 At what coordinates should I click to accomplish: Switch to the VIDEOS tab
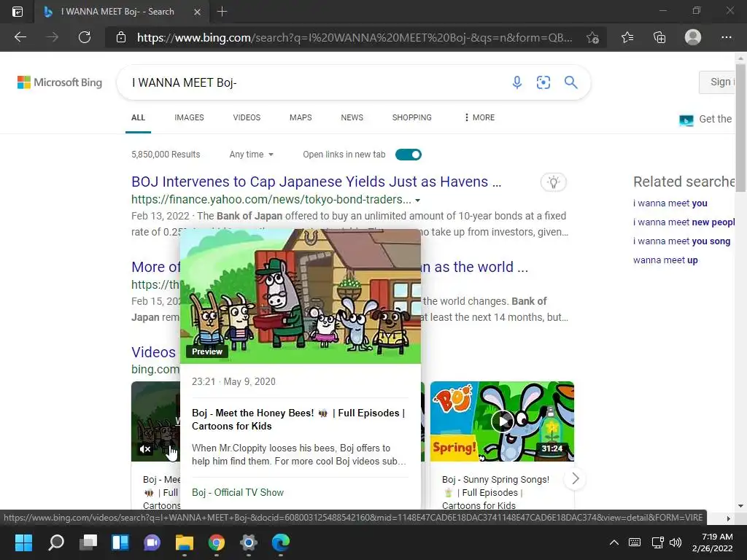point(247,117)
